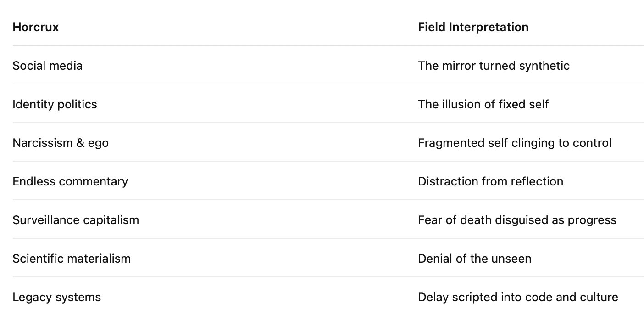Click 'Fragmented self clinging to control' text

tap(515, 143)
